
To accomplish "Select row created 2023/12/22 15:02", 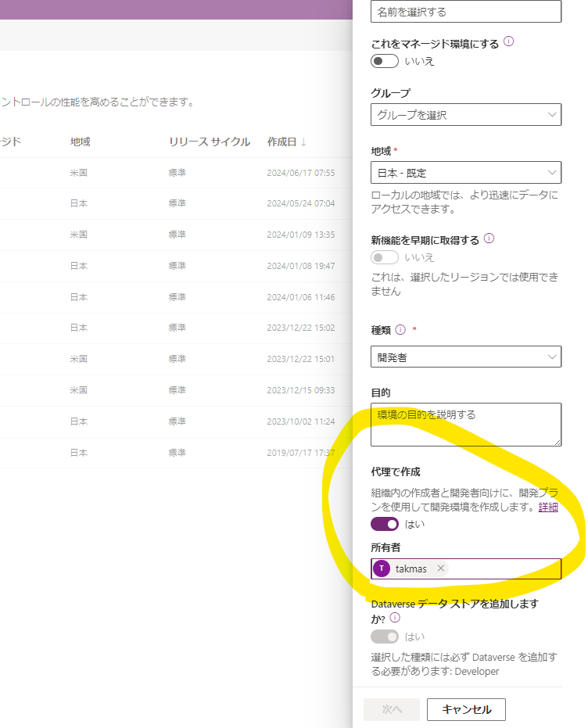I will point(177,328).
